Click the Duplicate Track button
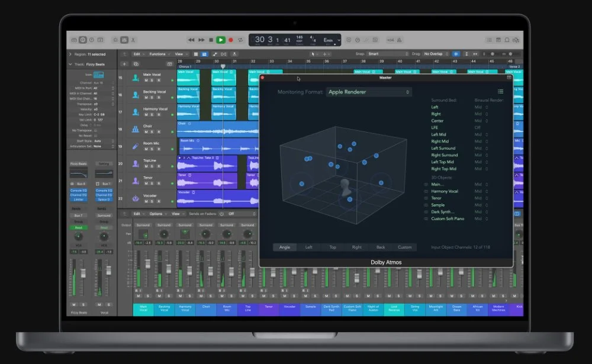592x364 pixels. click(x=136, y=64)
